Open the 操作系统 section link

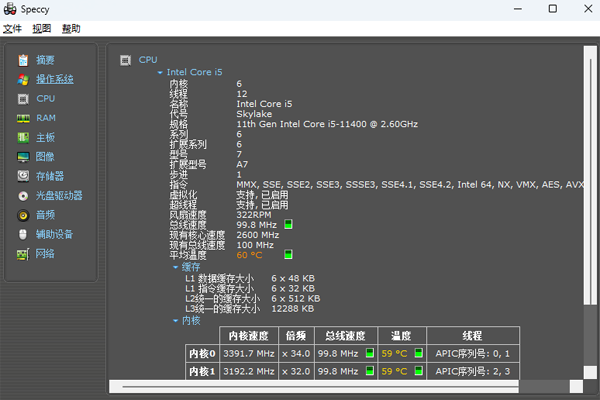55,79
